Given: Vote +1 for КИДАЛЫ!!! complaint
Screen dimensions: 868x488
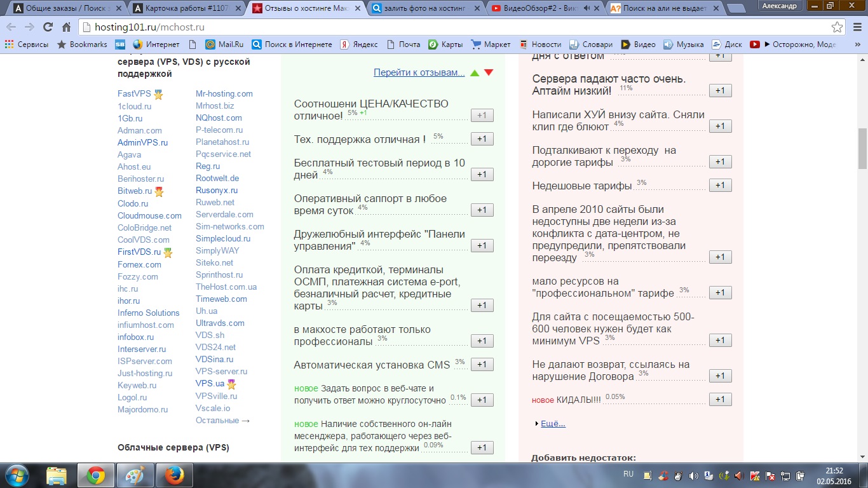Looking at the screenshot, I should point(720,399).
